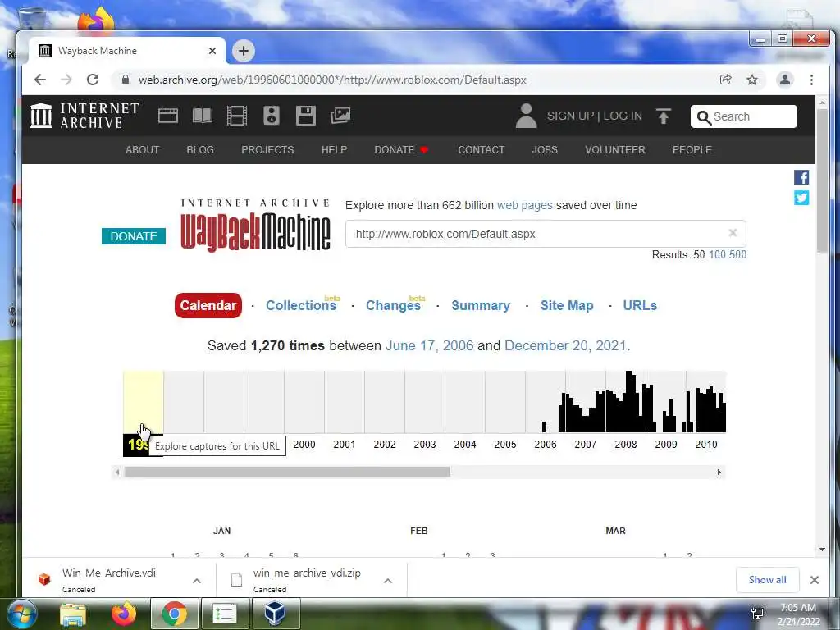
Task: Click the share page icon in address bar
Action: (x=725, y=80)
